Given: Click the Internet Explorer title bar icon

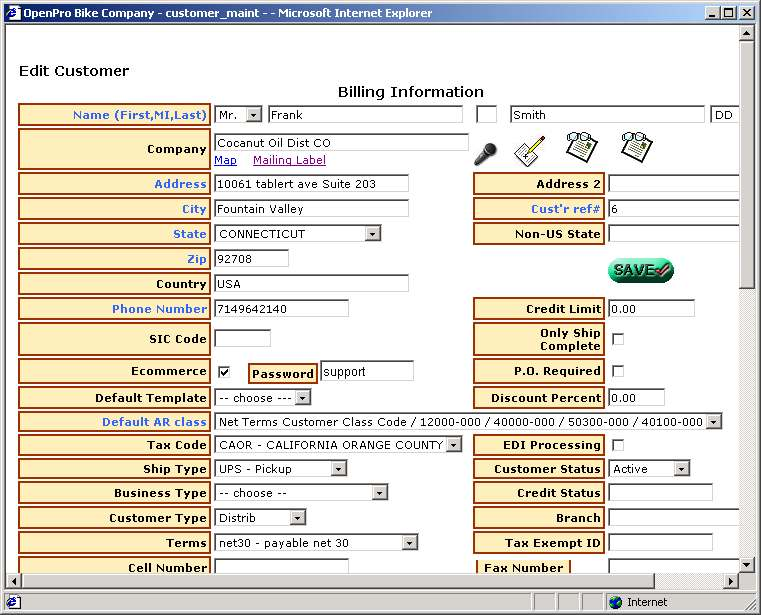Looking at the screenshot, I should [x=13, y=13].
